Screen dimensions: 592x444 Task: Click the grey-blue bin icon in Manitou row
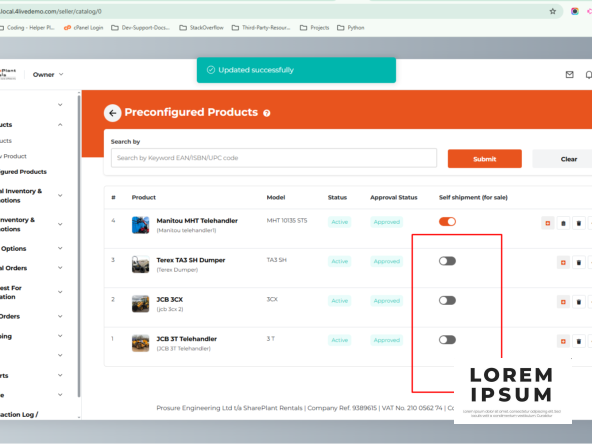[563, 223]
